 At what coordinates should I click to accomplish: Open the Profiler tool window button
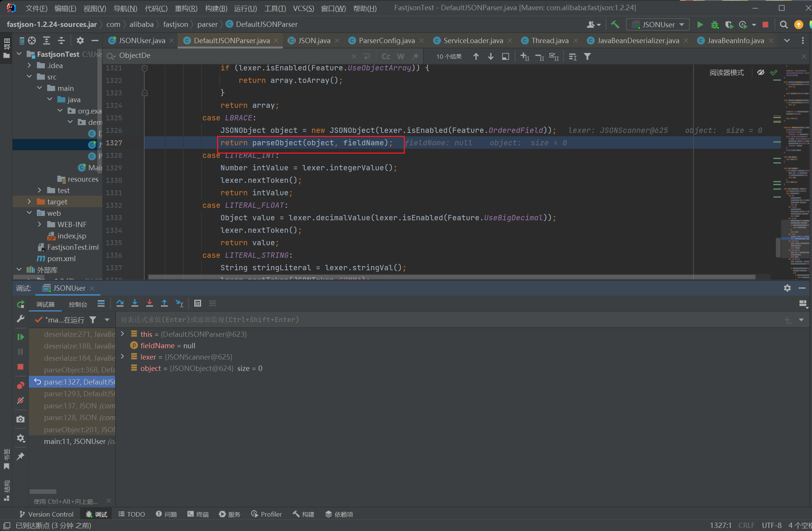[x=266, y=514]
